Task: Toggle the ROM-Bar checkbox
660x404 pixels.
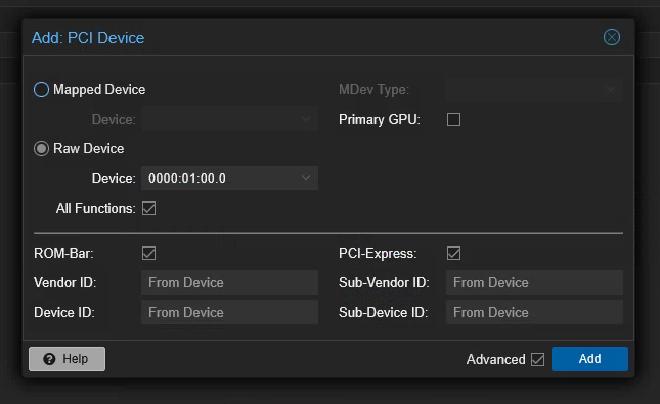Action: click(149, 254)
